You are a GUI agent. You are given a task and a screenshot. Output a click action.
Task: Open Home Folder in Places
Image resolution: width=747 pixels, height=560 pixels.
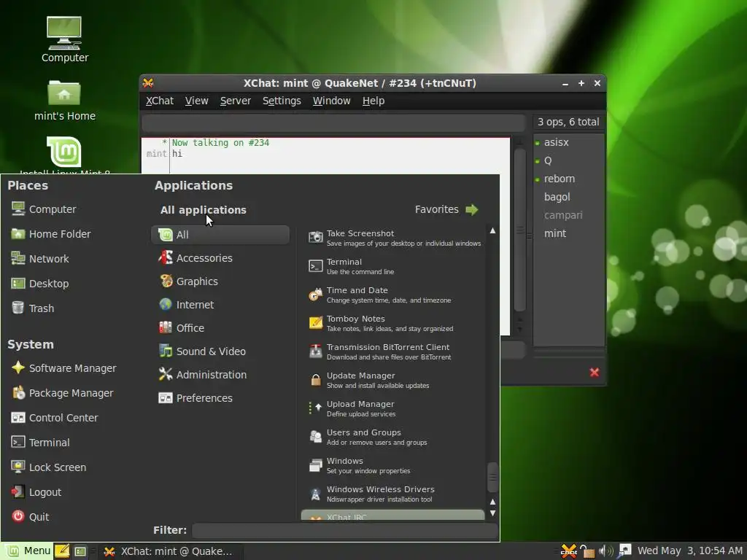(51, 234)
